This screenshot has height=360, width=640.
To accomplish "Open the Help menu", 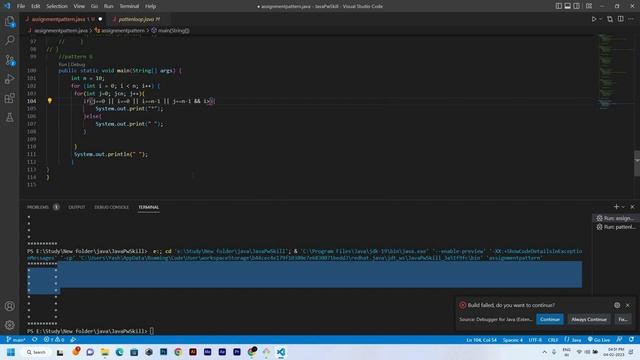I will pyautogui.click(x=151, y=6).
